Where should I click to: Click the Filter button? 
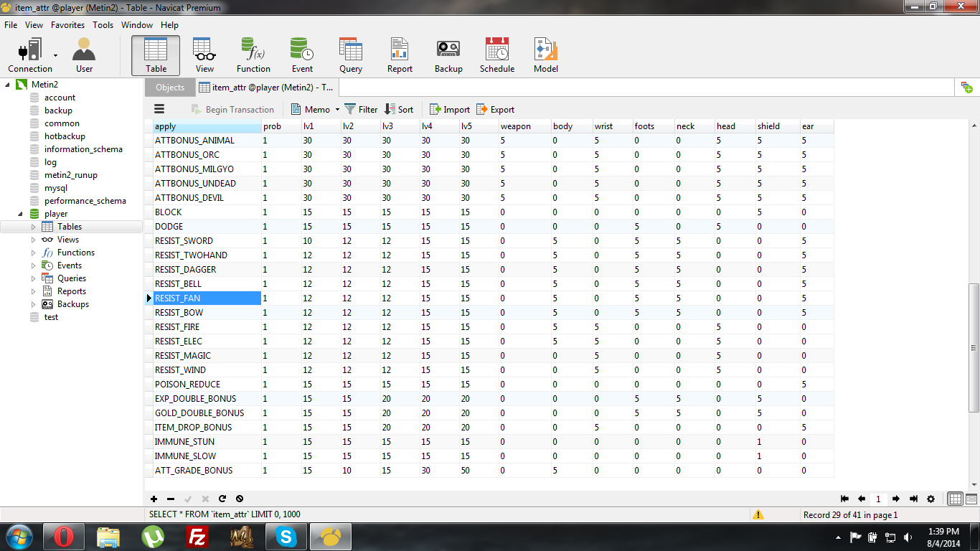pyautogui.click(x=361, y=110)
